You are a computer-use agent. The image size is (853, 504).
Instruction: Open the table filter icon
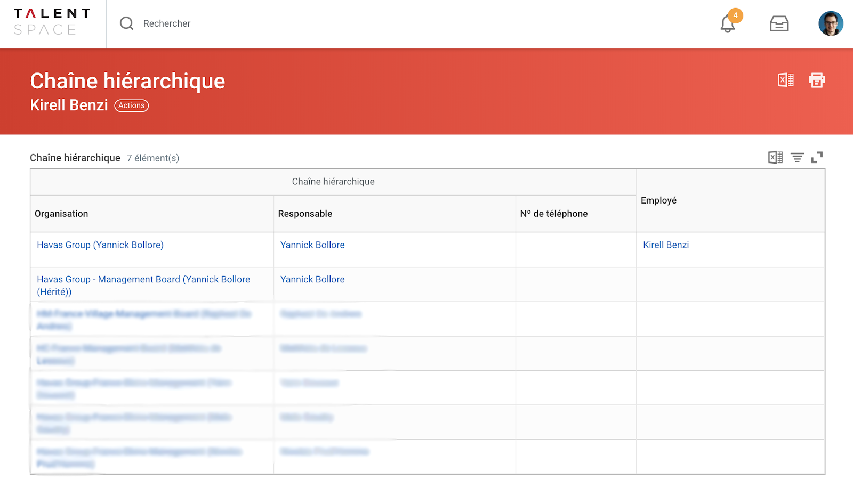pyautogui.click(x=797, y=157)
